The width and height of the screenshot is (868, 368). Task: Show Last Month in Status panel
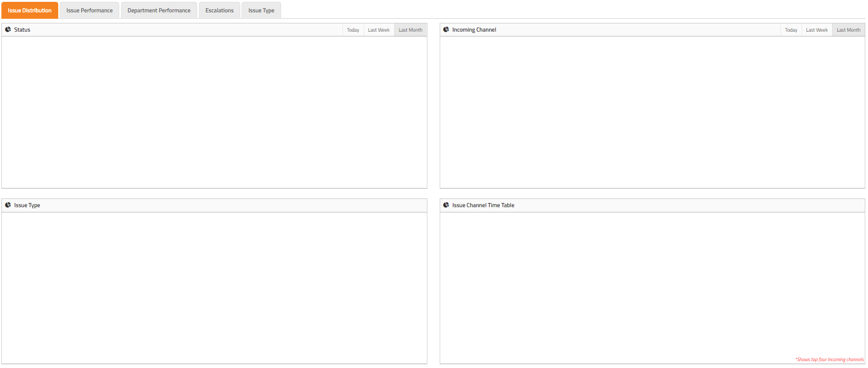410,30
